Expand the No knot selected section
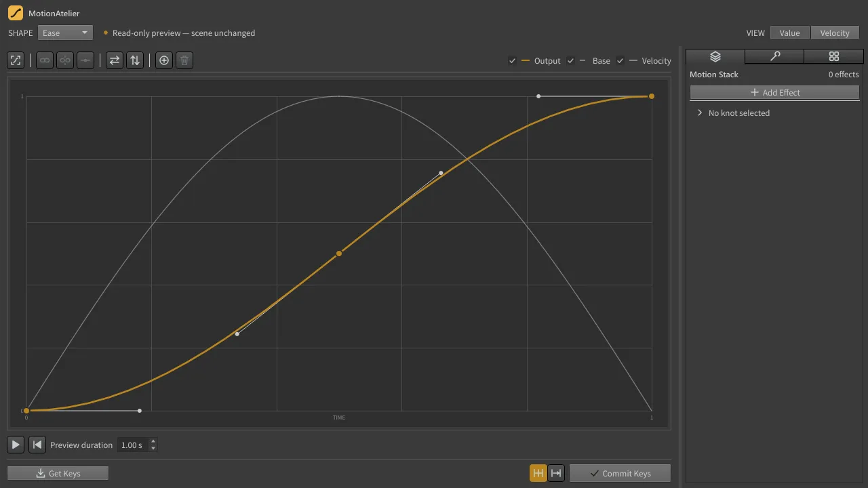This screenshot has width=868, height=488. 700,113
